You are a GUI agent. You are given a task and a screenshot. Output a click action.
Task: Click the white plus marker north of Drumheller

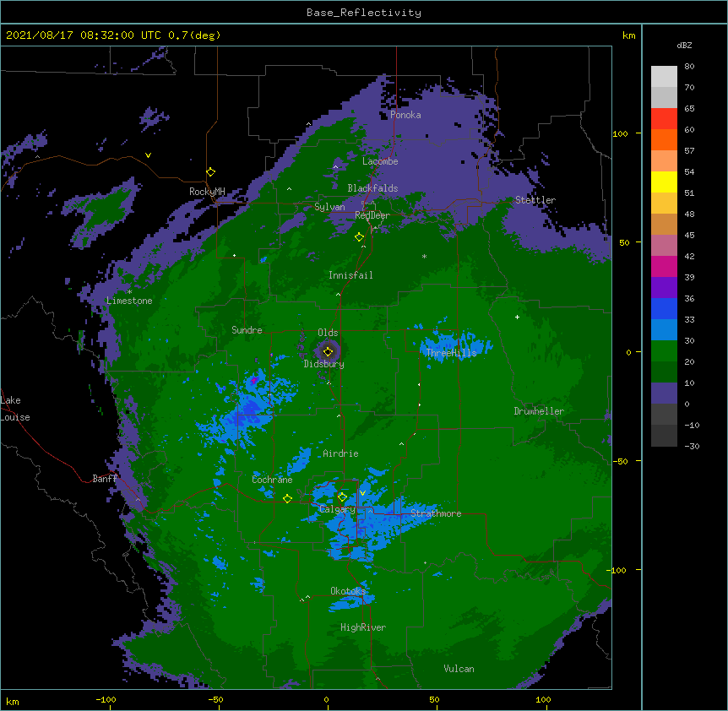click(517, 317)
